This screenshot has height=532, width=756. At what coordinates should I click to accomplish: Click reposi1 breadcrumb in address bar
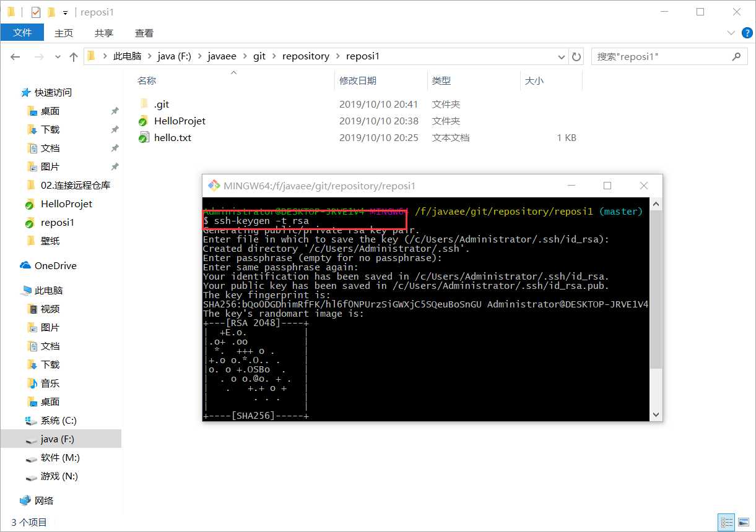[363, 56]
